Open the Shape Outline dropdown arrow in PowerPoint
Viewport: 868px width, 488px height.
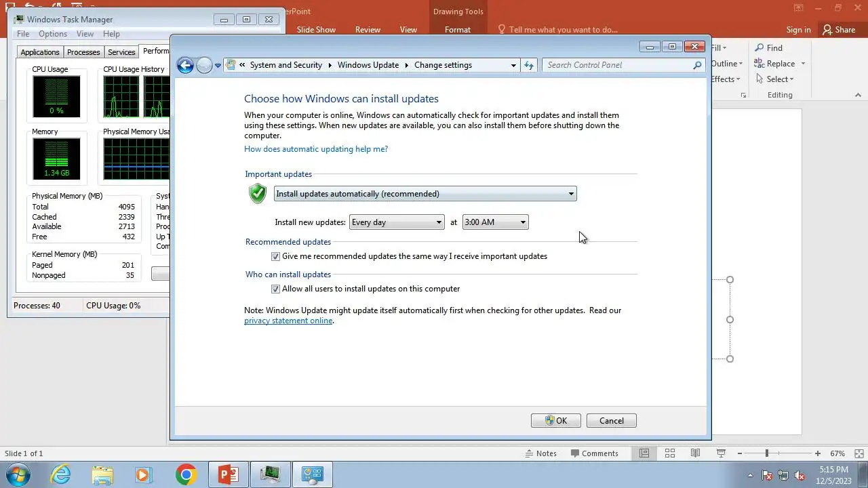[x=741, y=64]
